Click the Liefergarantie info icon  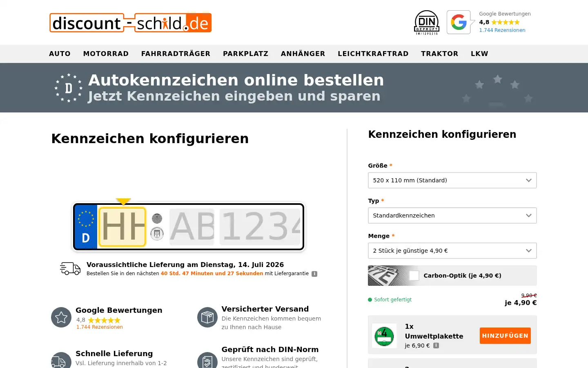pyautogui.click(x=314, y=274)
